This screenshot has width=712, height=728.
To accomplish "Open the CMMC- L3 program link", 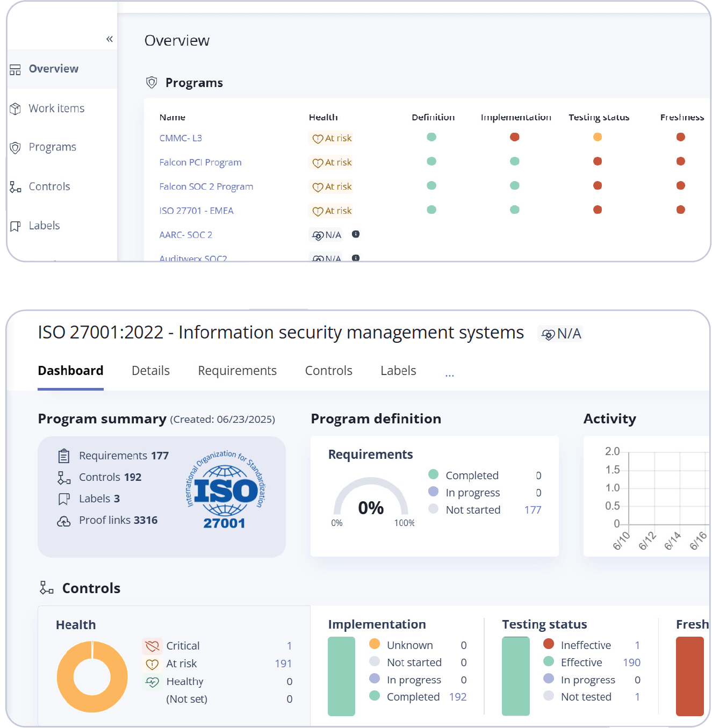I will (x=181, y=138).
